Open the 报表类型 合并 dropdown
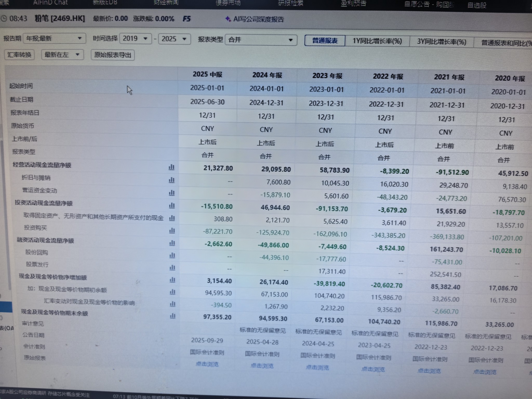Screen dimensions: 532x399 point(261,40)
